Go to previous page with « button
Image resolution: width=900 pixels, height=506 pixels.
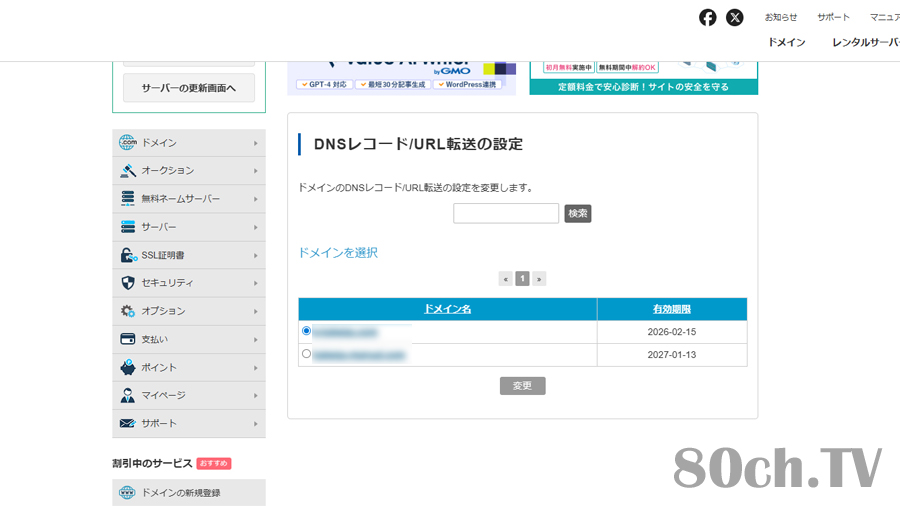pos(506,279)
